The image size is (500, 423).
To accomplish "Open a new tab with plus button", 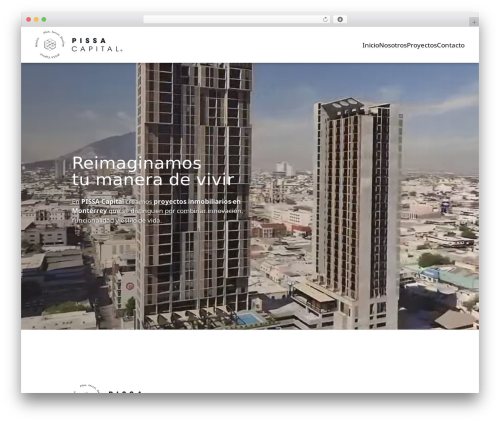I will click(474, 22).
